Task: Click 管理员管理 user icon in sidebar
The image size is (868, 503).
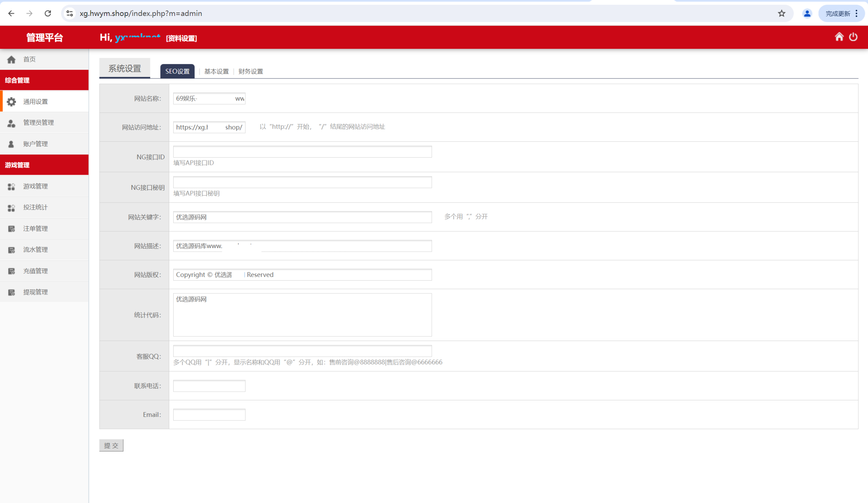Action: click(12, 123)
